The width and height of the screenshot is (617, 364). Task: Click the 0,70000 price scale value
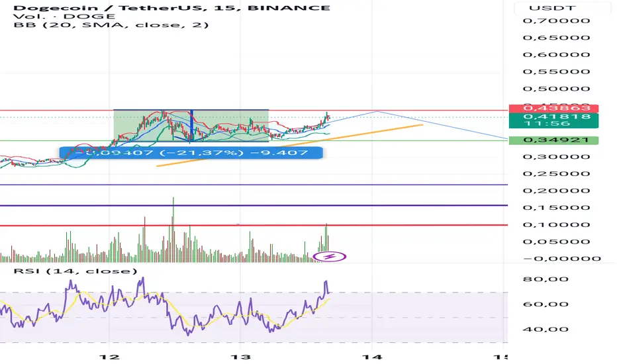(556, 21)
